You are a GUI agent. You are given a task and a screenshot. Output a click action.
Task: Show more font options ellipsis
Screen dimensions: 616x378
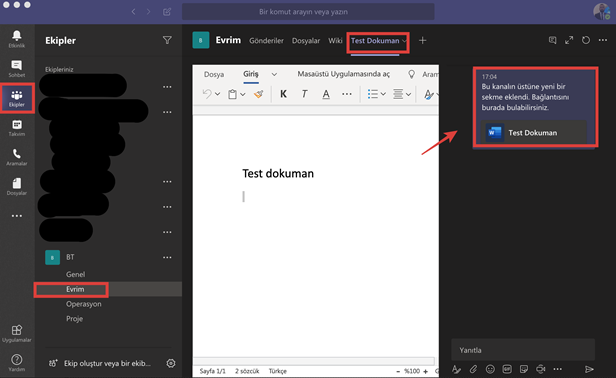click(346, 94)
